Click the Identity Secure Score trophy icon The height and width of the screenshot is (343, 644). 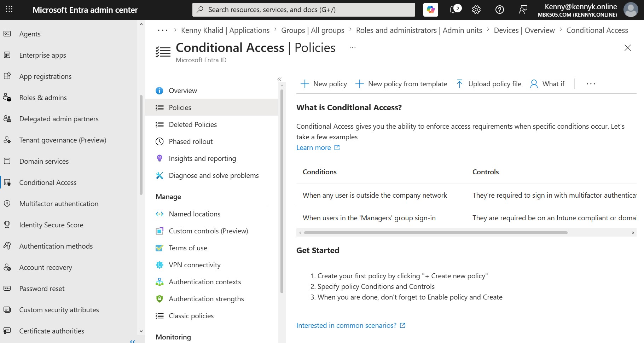point(7,225)
